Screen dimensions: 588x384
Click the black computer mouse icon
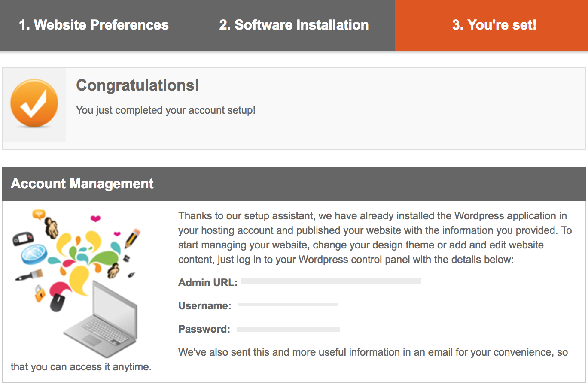[x=57, y=302]
